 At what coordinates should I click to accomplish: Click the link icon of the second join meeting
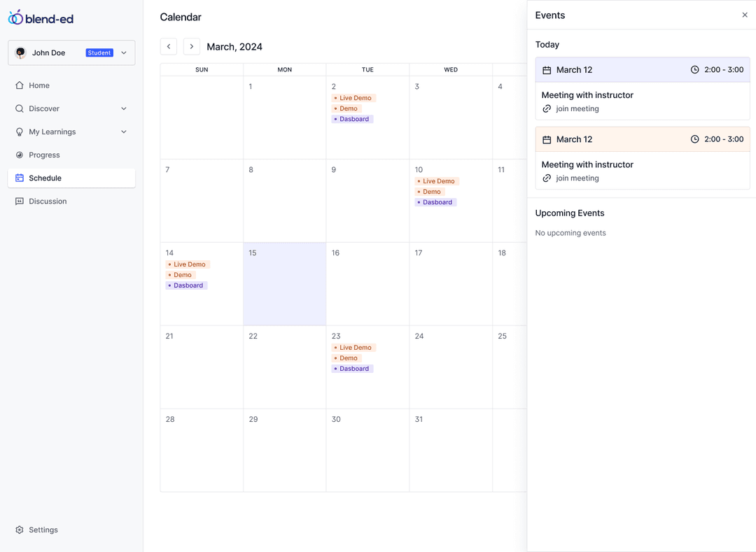[546, 178]
